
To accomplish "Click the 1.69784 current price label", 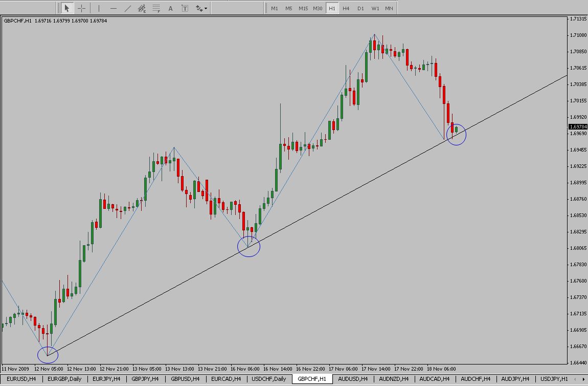I will coord(578,126).
